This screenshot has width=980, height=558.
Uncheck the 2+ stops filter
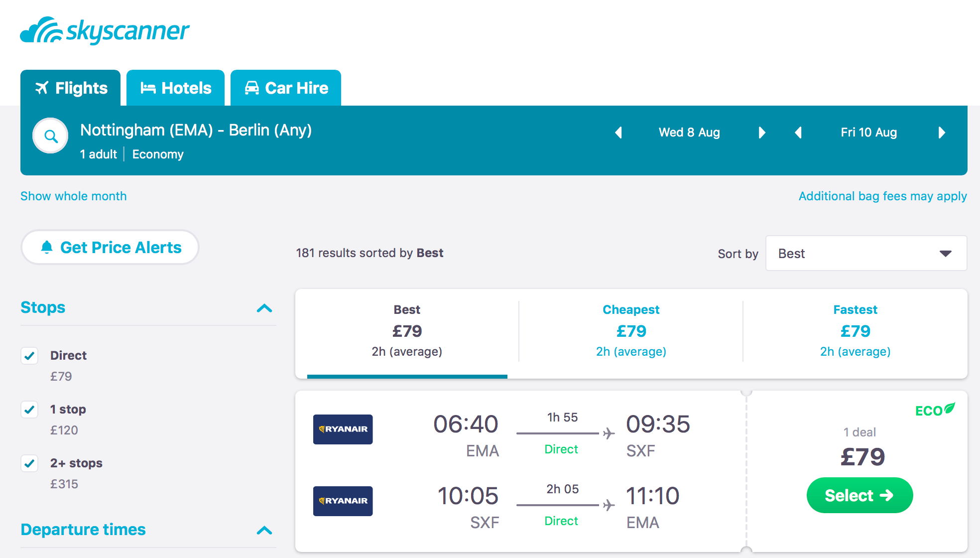coord(30,463)
